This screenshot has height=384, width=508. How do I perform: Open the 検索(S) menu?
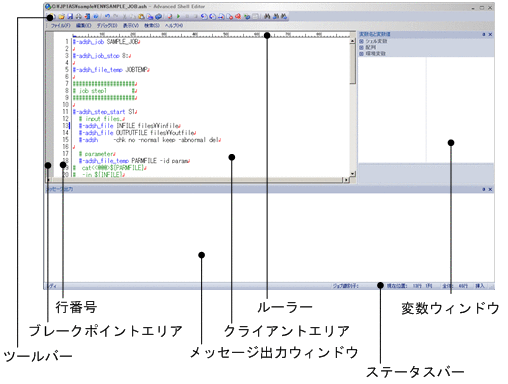click(152, 26)
